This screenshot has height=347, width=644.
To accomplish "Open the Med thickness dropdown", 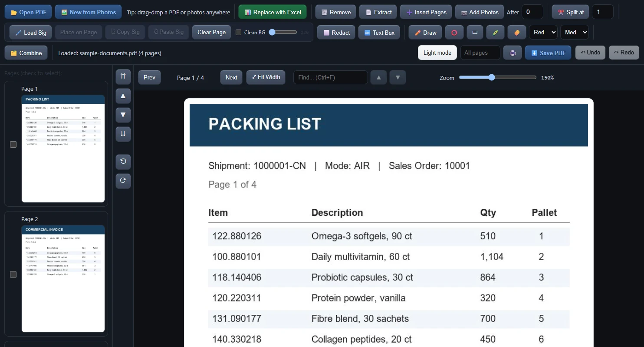I will point(575,33).
